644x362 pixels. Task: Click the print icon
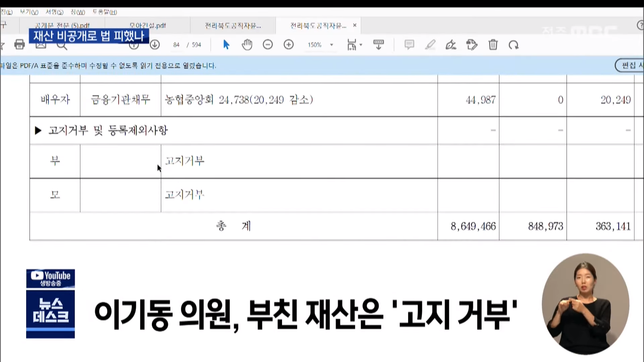coord(19,45)
